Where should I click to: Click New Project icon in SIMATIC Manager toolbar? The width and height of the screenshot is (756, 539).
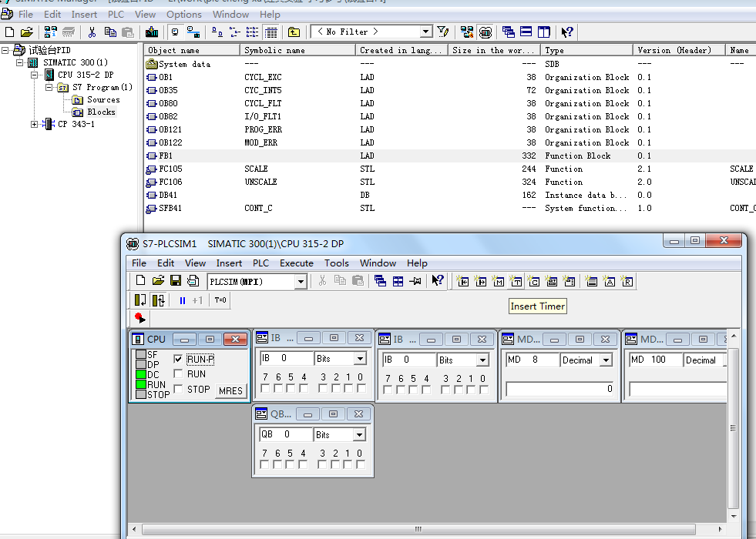[x=10, y=32]
